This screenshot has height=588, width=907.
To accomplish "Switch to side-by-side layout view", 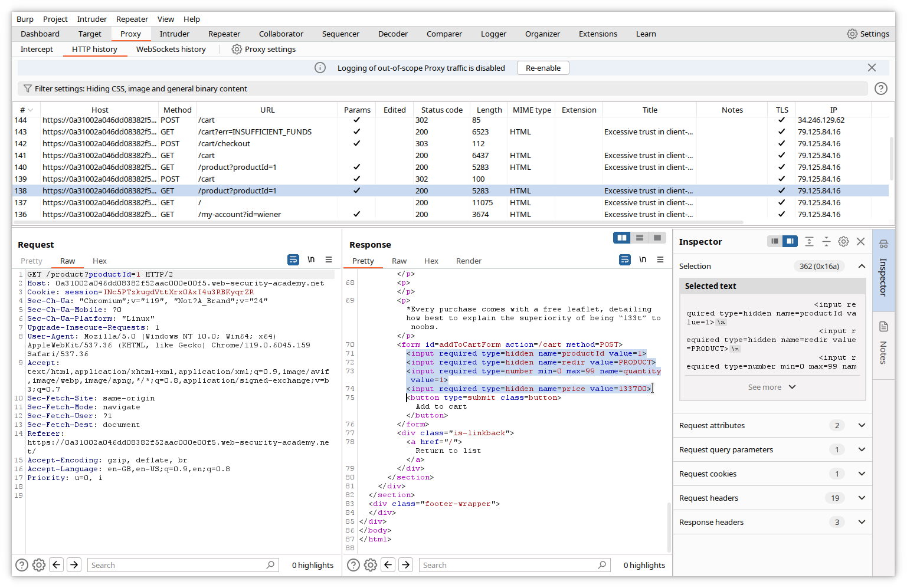I will coord(621,238).
